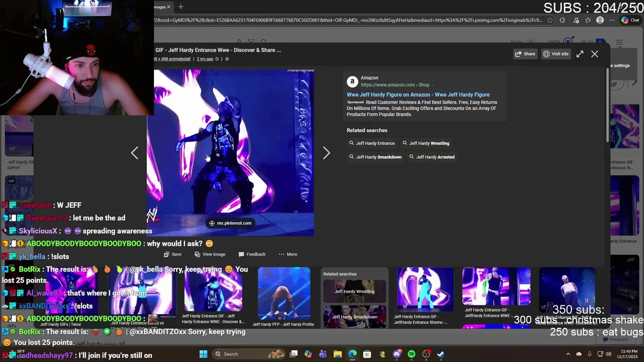Open Steam from the taskbar

[x=441, y=354]
